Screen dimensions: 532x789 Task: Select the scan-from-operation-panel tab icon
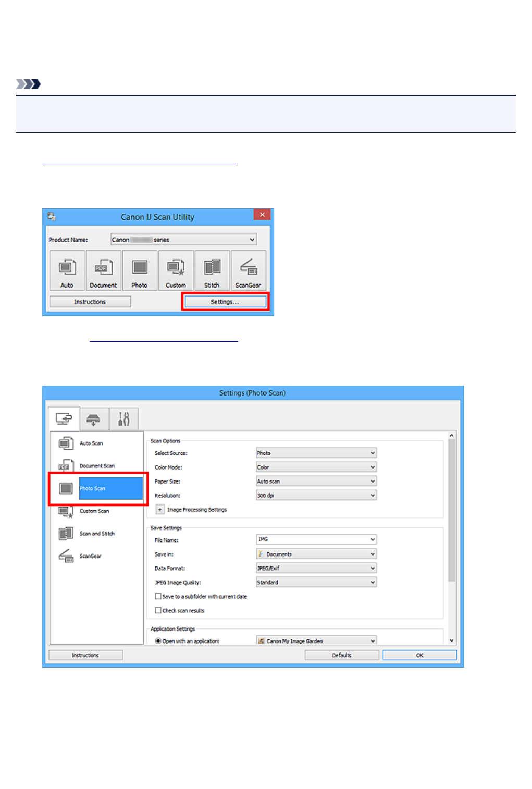point(93,419)
